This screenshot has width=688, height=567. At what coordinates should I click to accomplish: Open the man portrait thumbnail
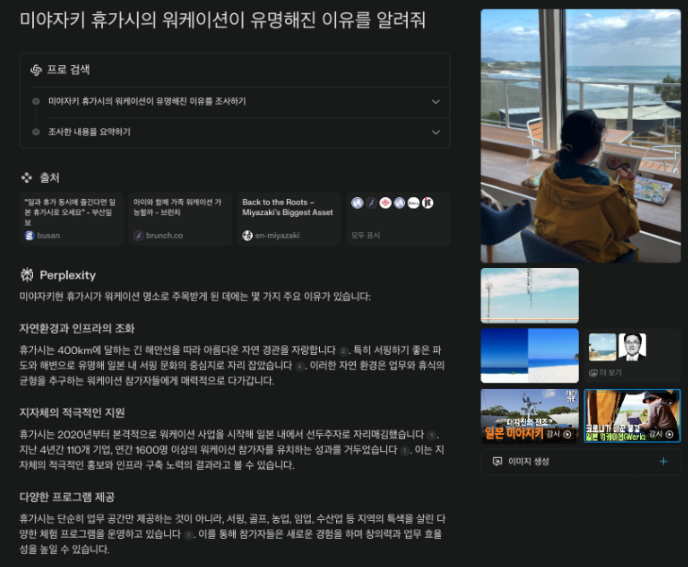tap(632, 347)
